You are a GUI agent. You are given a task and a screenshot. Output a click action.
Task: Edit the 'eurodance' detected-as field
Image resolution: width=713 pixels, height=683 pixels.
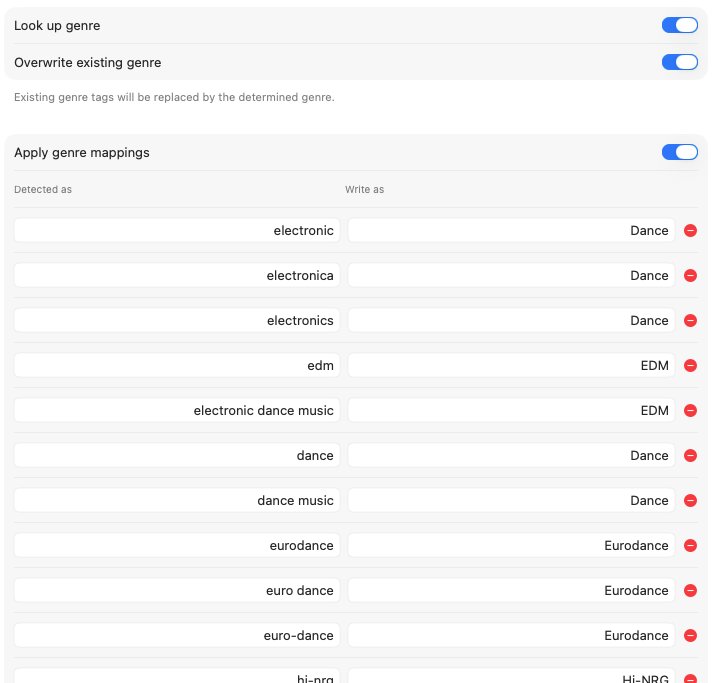pyautogui.click(x=177, y=546)
